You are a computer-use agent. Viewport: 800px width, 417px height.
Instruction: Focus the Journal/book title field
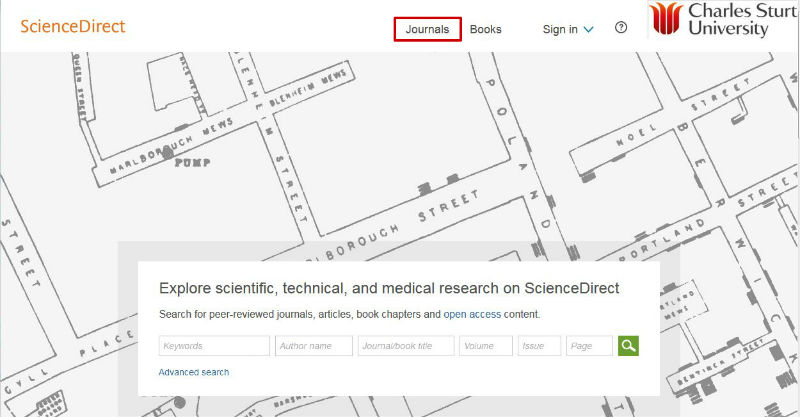(406, 346)
